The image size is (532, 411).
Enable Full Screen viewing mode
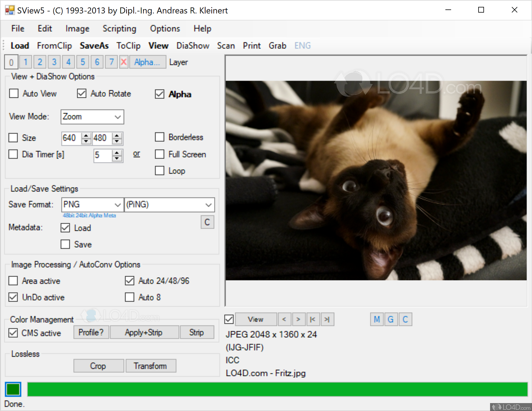click(x=160, y=154)
